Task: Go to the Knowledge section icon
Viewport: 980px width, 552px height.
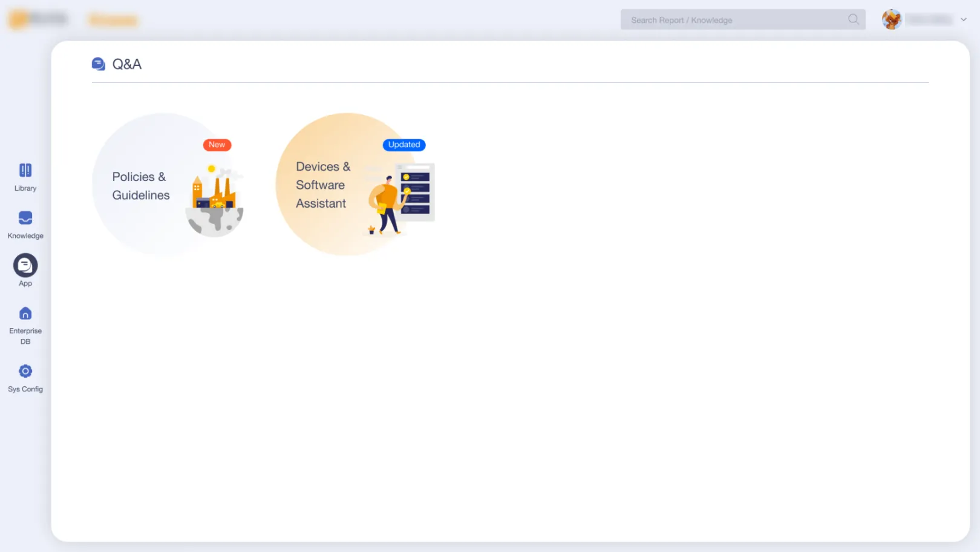Action: [x=25, y=218]
